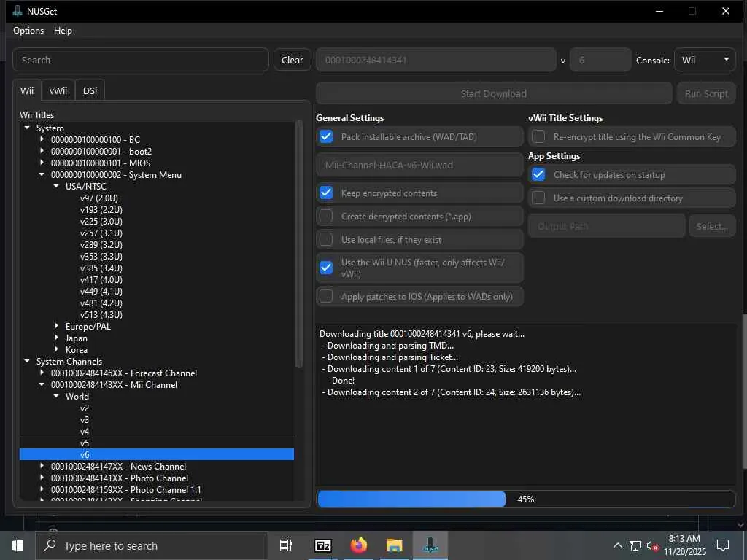Click the Search input field

pyautogui.click(x=141, y=60)
